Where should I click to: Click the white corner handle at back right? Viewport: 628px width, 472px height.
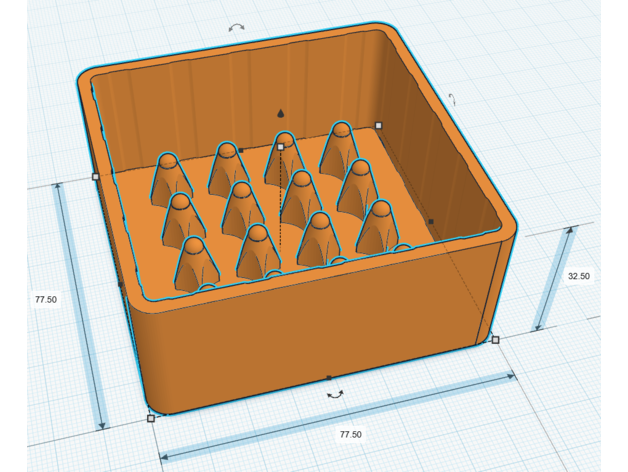coord(378,125)
